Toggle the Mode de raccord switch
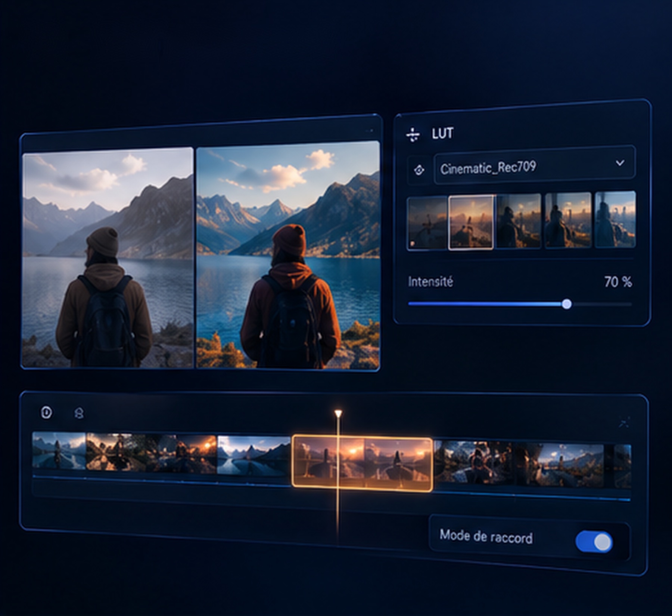 point(594,542)
